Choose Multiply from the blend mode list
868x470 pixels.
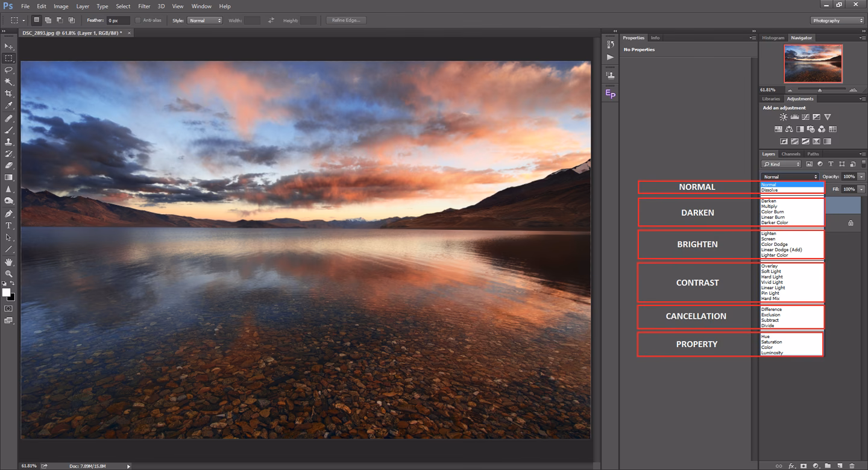770,206
